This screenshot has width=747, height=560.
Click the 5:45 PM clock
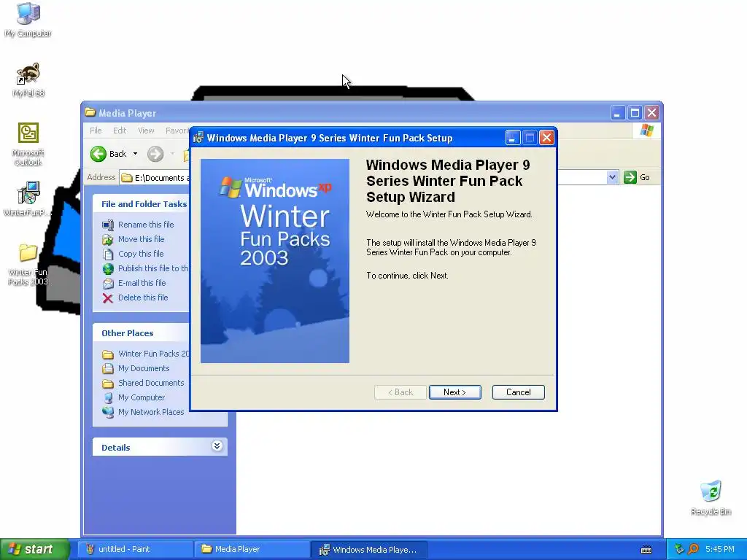click(x=720, y=549)
